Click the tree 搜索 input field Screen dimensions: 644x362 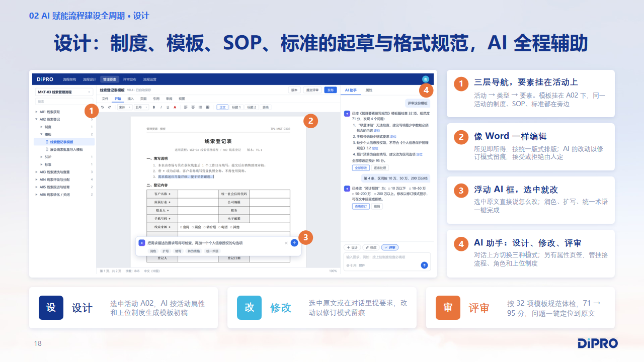(64, 101)
